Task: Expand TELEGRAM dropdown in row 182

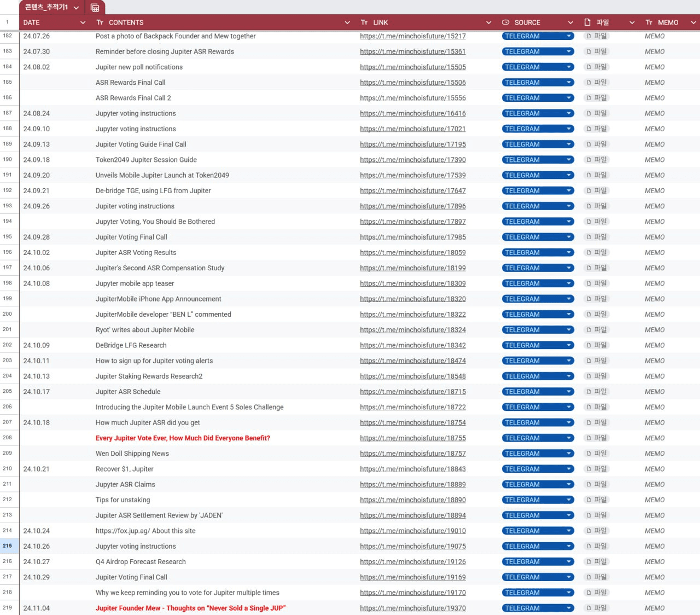Action: pos(569,36)
